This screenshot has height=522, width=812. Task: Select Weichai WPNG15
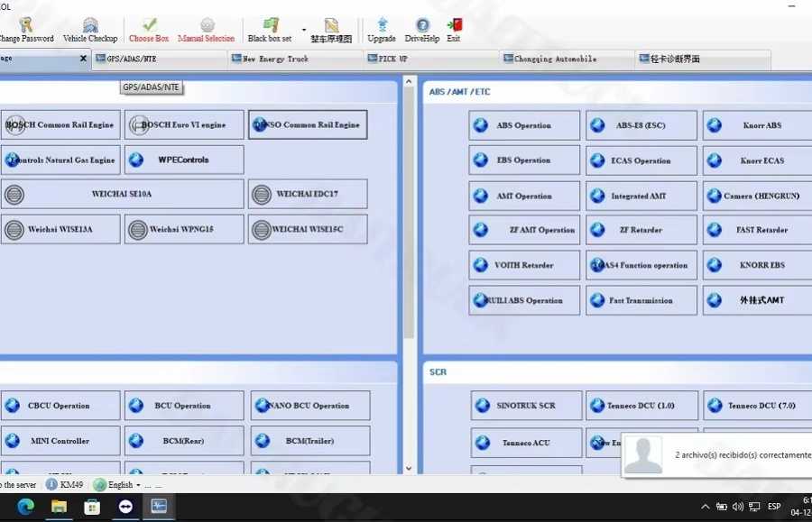point(184,229)
